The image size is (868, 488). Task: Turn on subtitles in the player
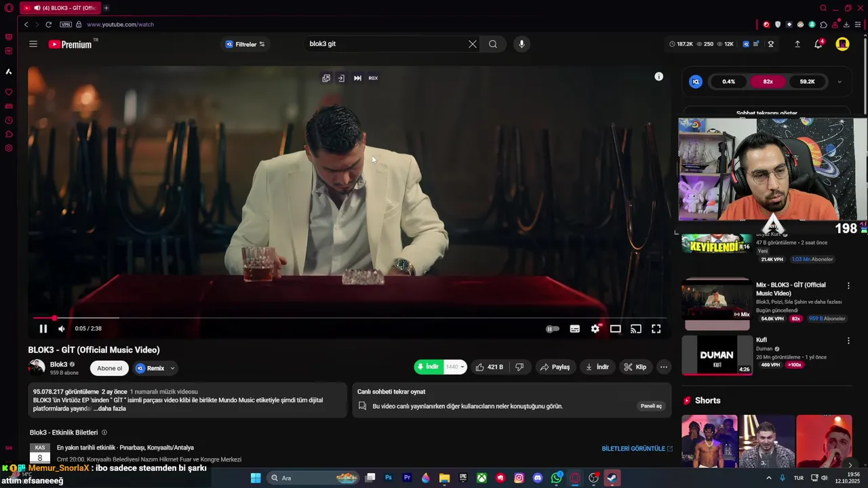[574, 329]
